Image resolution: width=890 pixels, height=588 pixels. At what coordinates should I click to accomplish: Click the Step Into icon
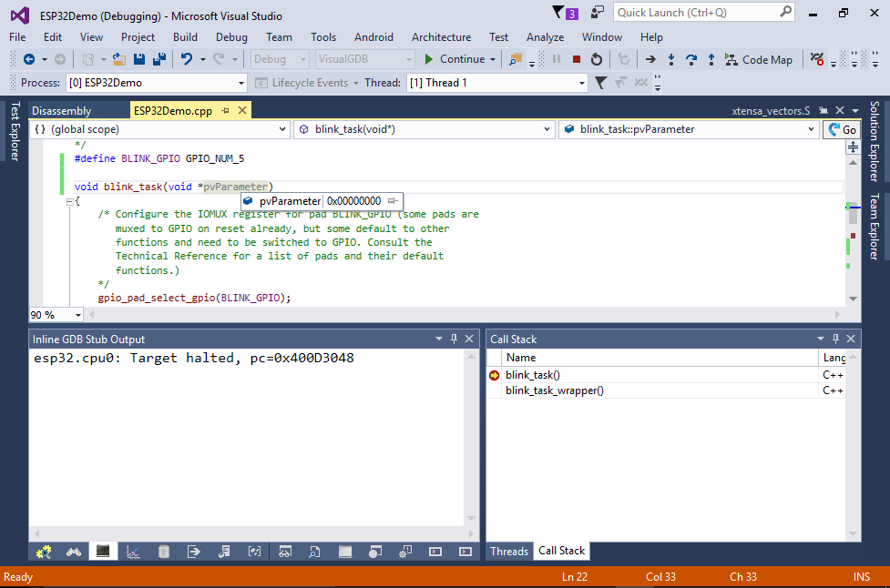coord(670,59)
